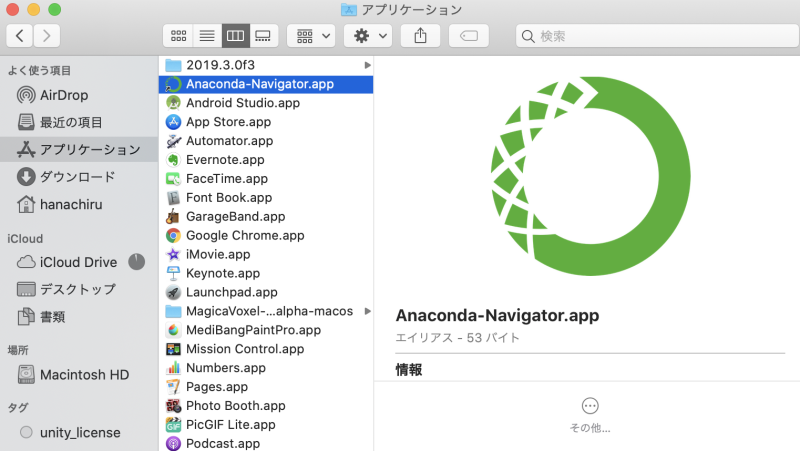Click the Pages.app icon
The height and width of the screenshot is (451, 800).
click(173, 387)
